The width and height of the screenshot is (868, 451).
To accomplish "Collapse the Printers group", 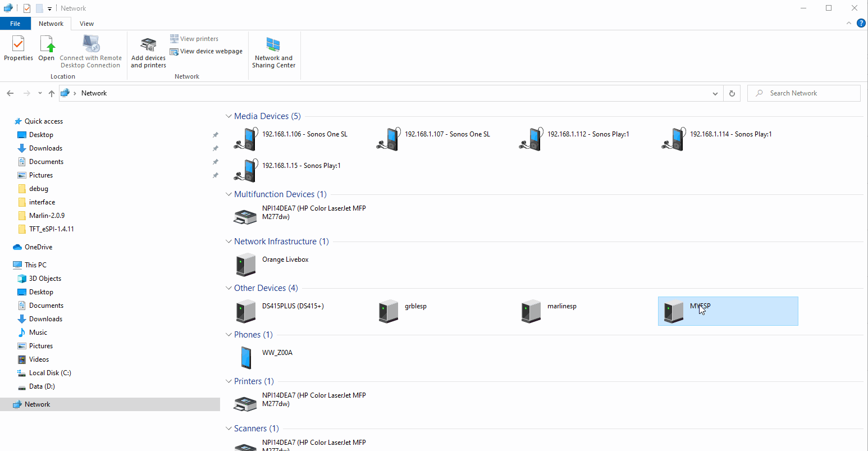I will (x=229, y=381).
